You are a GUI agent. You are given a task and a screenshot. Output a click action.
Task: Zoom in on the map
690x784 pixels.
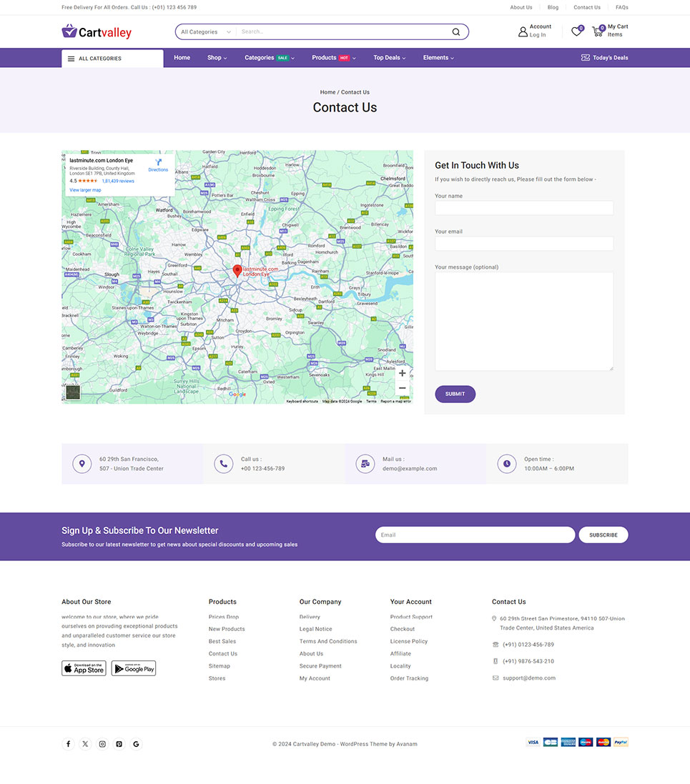coord(402,373)
